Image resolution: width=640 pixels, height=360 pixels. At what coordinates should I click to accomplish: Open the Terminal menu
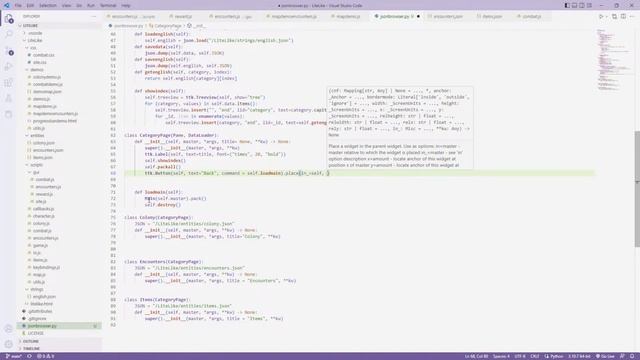tap(108, 6)
